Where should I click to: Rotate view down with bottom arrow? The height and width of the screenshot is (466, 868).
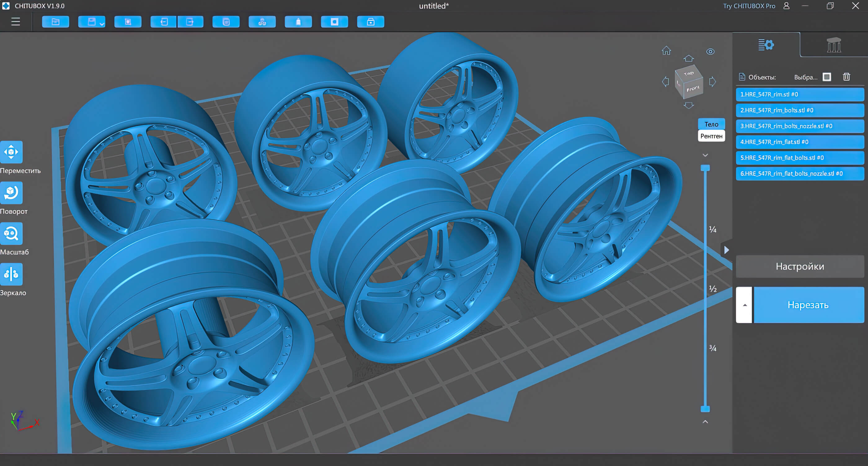[689, 105]
